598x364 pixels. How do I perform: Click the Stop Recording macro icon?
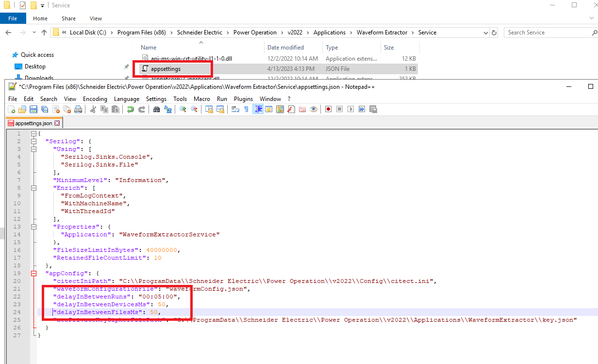(339, 109)
